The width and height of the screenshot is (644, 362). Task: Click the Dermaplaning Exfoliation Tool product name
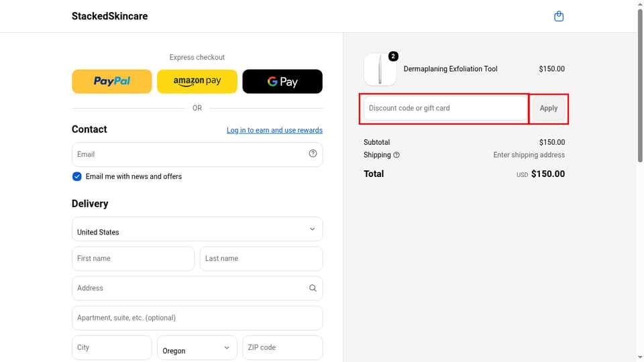click(x=450, y=69)
